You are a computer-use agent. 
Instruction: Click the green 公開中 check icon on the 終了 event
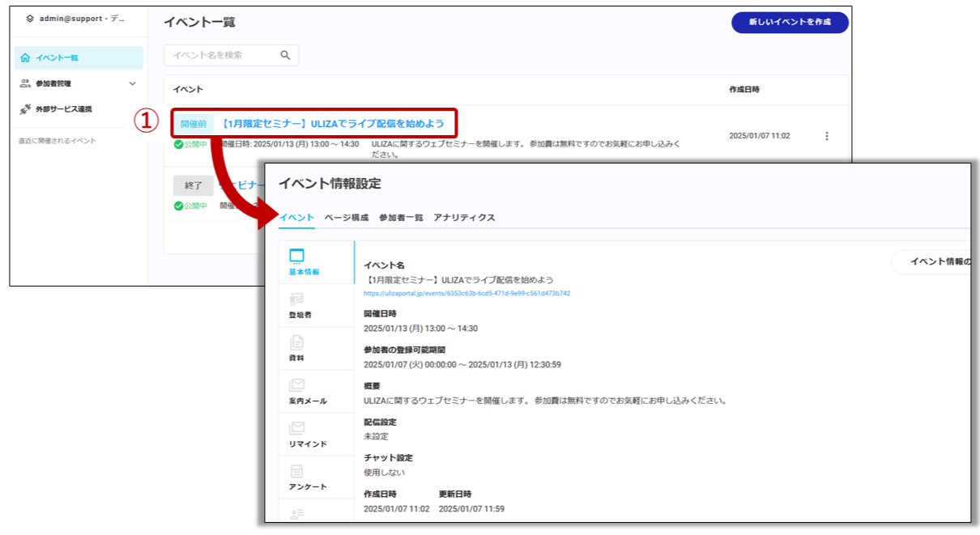178,206
